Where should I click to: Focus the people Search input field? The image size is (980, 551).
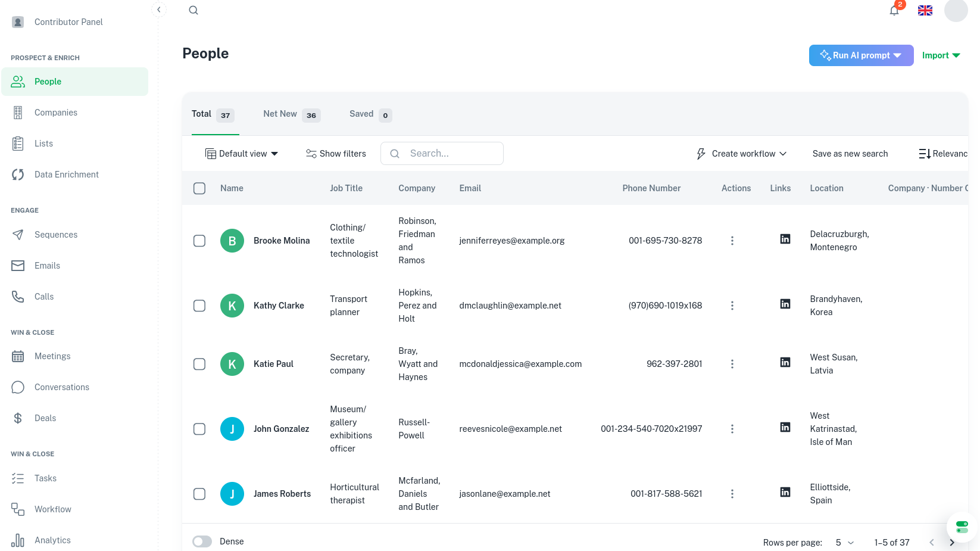tap(442, 154)
